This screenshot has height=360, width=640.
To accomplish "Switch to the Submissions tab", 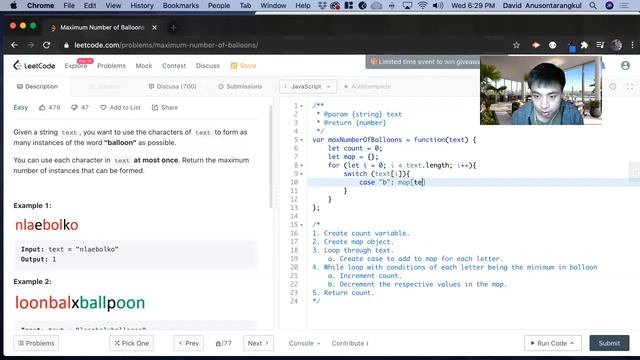I will (240, 87).
